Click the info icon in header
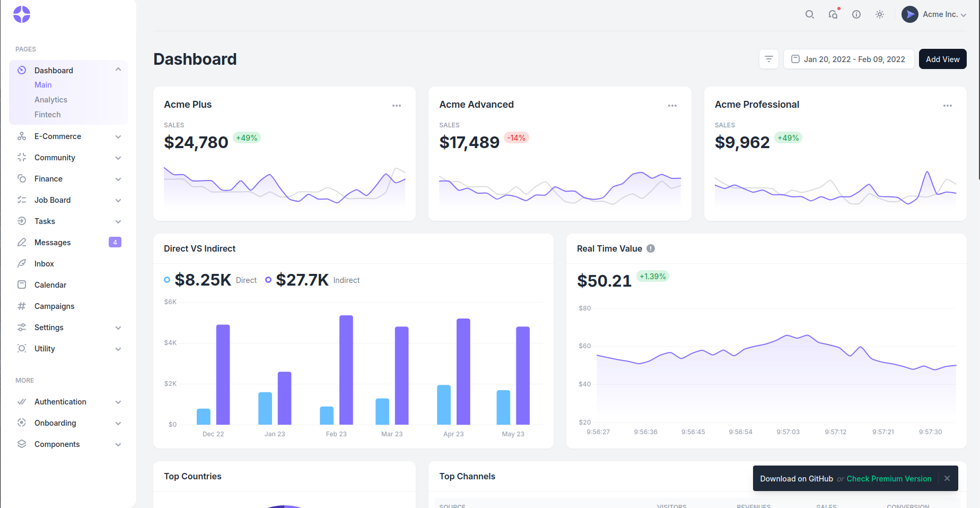This screenshot has height=508, width=980. click(x=856, y=14)
